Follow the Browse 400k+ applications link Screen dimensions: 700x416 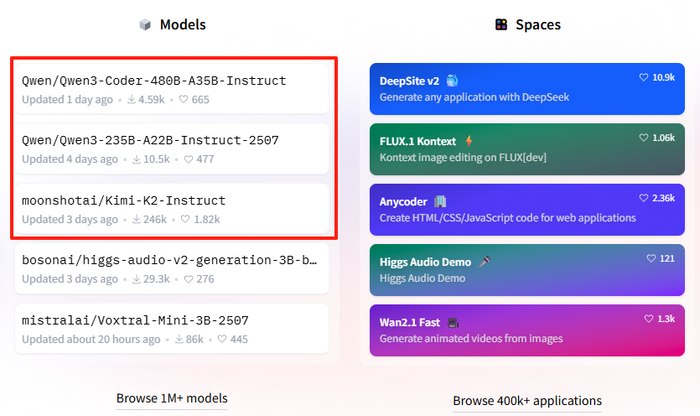click(x=527, y=400)
